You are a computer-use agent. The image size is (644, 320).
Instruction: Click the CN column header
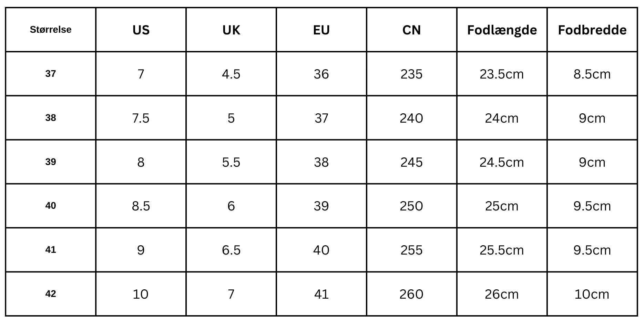[x=411, y=30]
